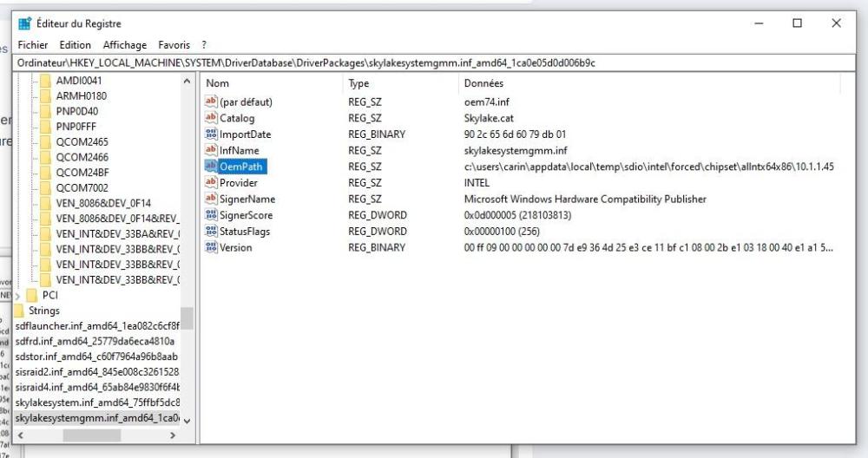Click the SignerScore DWORD value icon
Image resolution: width=868 pixels, height=458 pixels.
pos(211,214)
